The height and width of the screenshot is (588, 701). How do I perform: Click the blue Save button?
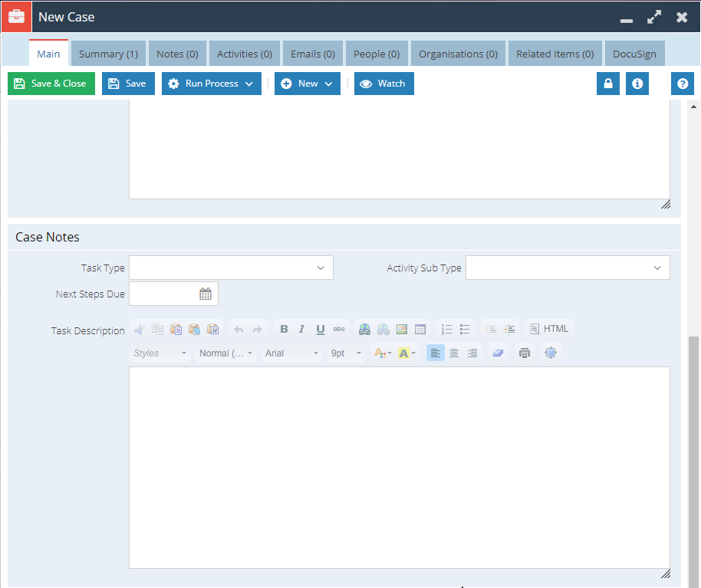(x=128, y=84)
